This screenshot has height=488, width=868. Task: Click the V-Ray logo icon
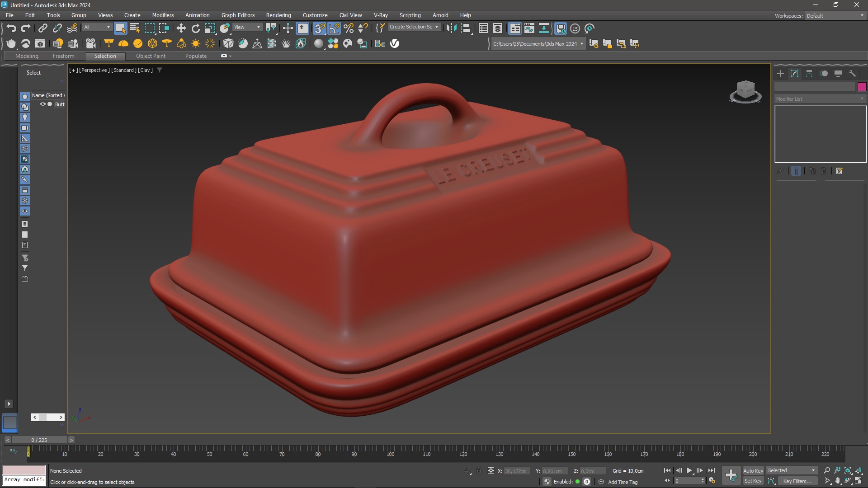(x=395, y=43)
